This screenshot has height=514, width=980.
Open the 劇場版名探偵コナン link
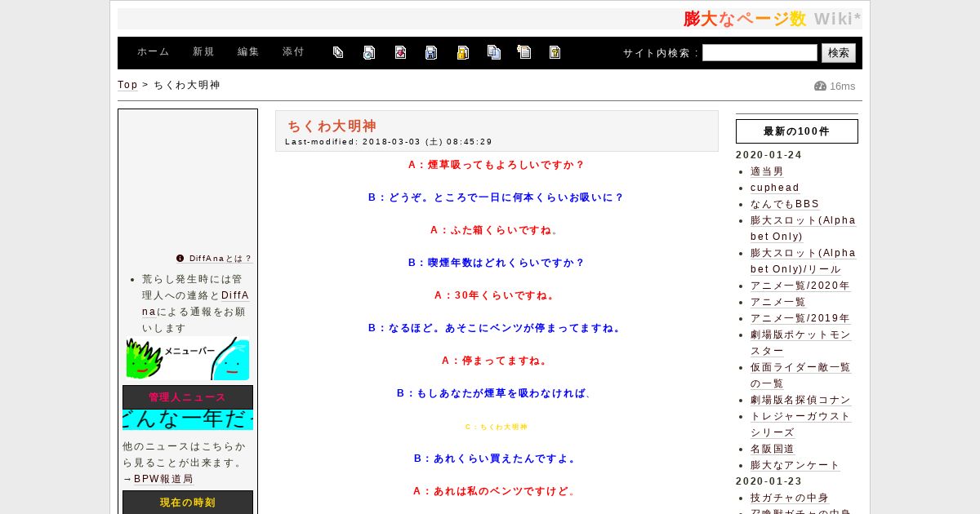tap(800, 400)
